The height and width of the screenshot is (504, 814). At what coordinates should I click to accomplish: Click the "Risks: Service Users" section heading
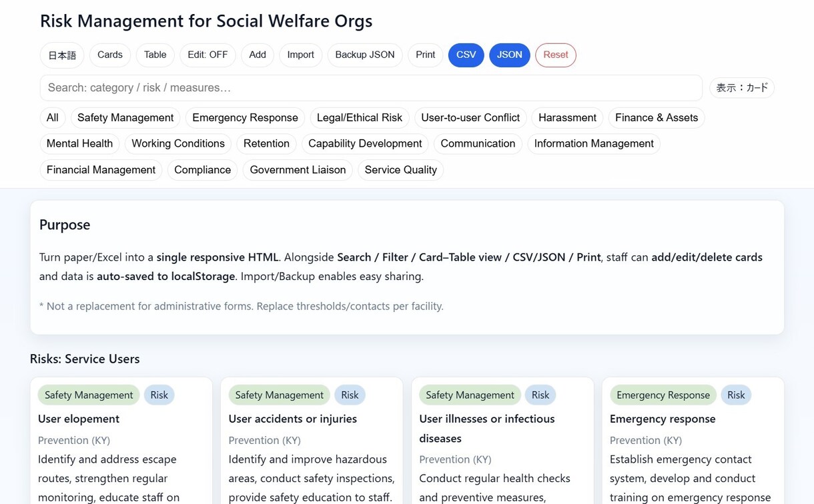pos(85,359)
